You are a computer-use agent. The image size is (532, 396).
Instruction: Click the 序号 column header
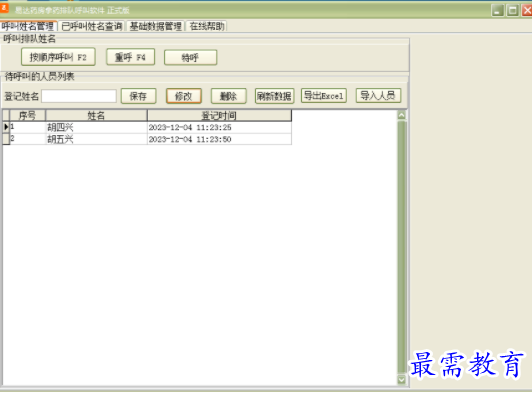click(27, 115)
